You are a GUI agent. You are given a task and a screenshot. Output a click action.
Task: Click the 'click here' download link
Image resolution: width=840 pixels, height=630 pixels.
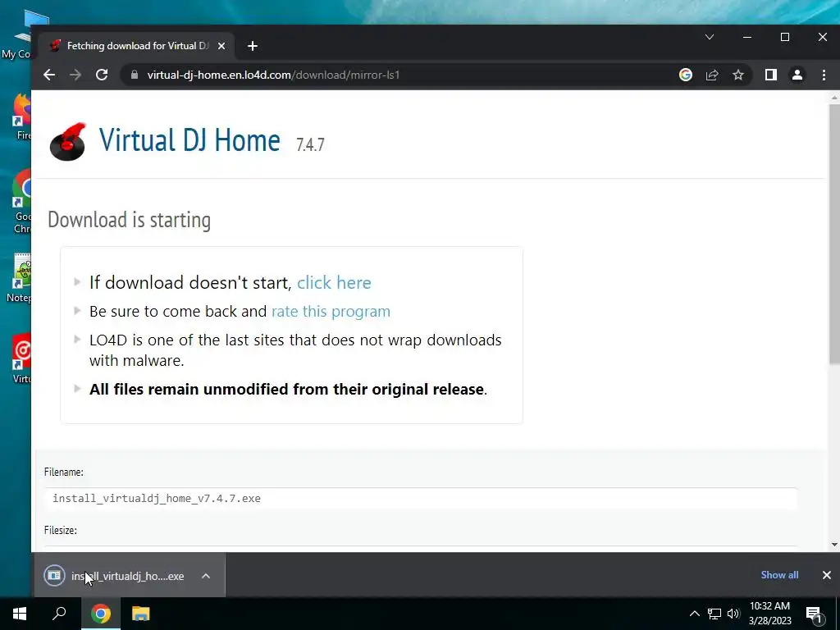coord(335,282)
